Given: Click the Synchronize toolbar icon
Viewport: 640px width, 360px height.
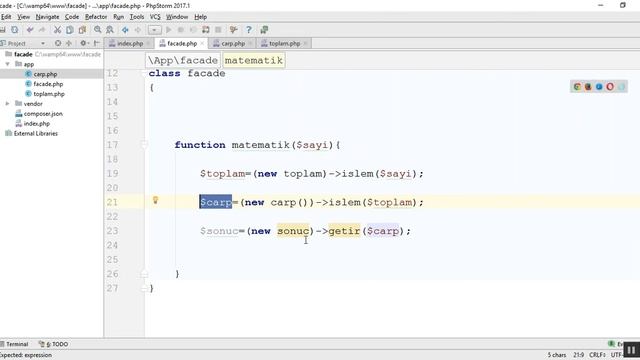Looking at the screenshot, I should (15, 30).
